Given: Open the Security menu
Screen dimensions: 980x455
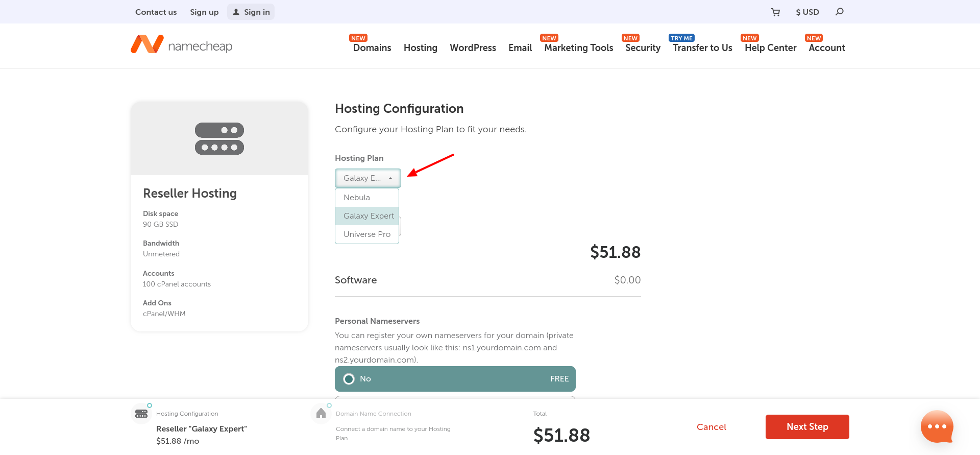Looking at the screenshot, I should [643, 48].
